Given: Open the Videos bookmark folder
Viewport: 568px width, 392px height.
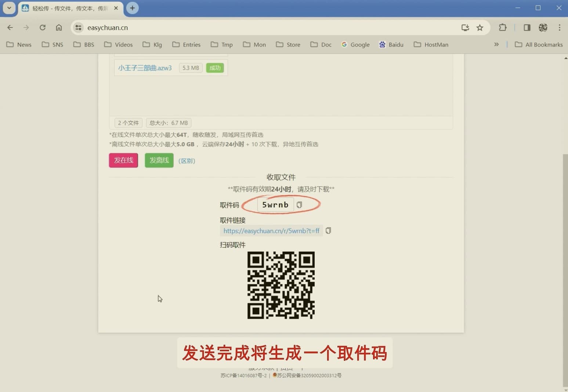Looking at the screenshot, I should (x=118, y=44).
